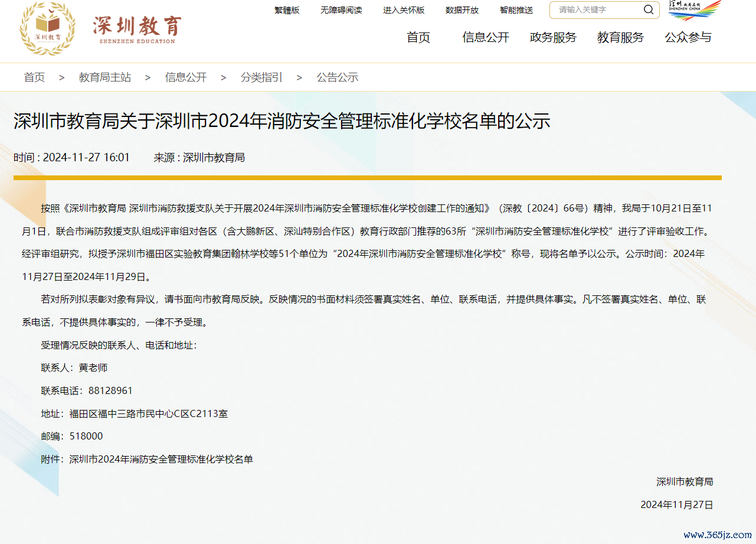Click 教育局主站 breadcrumb link

pyautogui.click(x=105, y=77)
